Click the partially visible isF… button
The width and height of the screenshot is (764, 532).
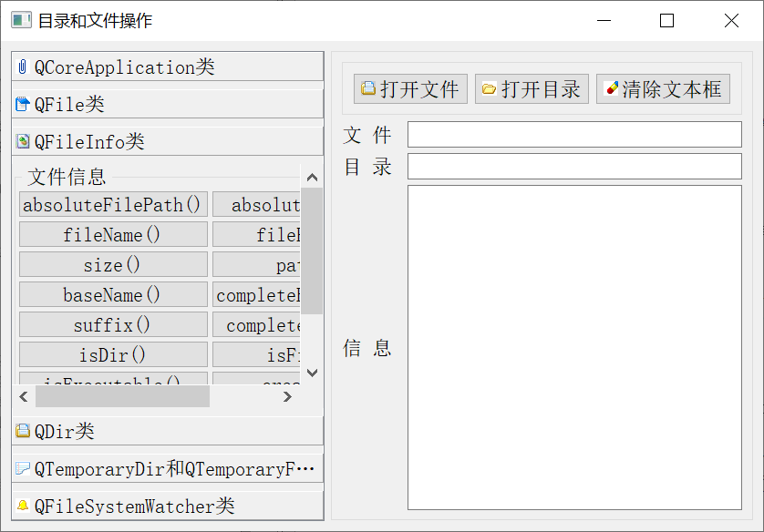[x=256, y=354]
